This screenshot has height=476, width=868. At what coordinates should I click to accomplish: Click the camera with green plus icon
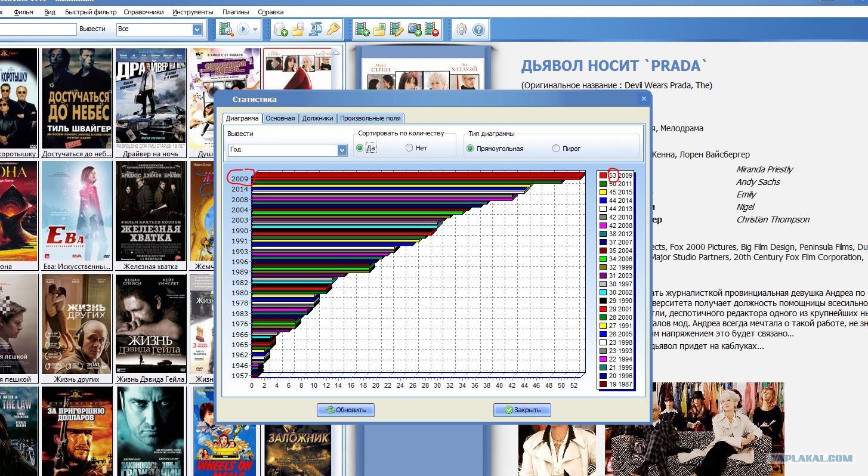(x=415, y=29)
